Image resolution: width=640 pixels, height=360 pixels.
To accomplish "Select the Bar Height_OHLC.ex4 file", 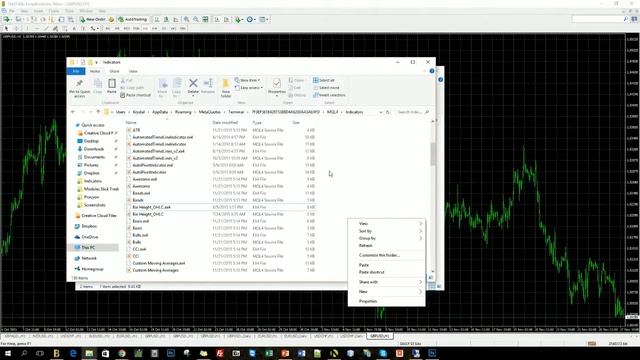I will point(220,207).
